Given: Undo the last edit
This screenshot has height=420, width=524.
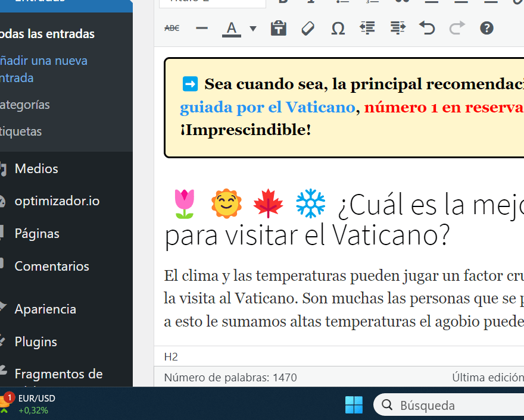Looking at the screenshot, I should tap(427, 28).
